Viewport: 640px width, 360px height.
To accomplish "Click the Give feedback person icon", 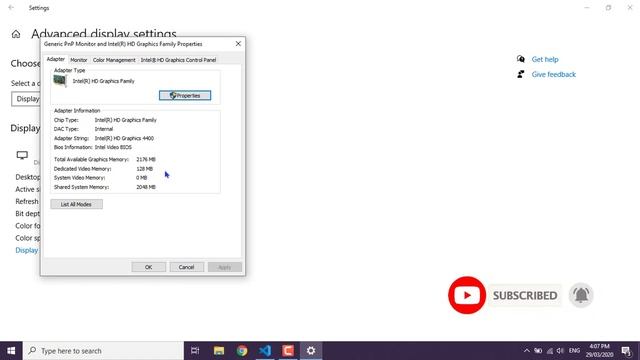I will [x=520, y=74].
